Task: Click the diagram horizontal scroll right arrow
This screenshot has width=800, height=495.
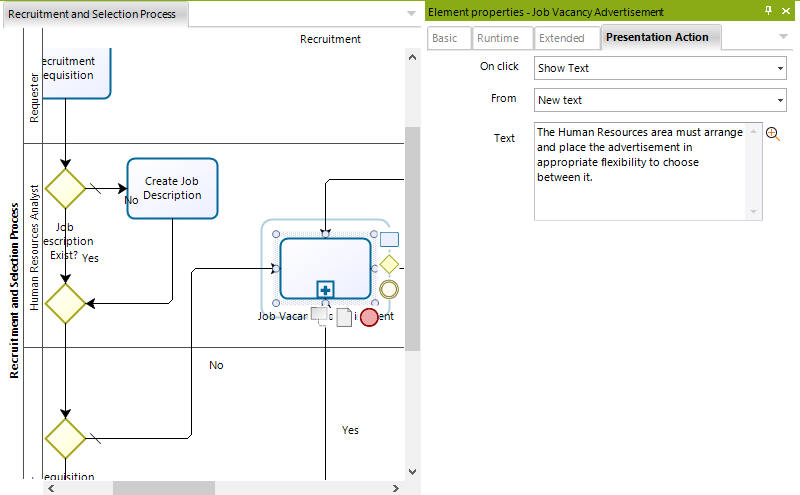Action: pos(396,488)
